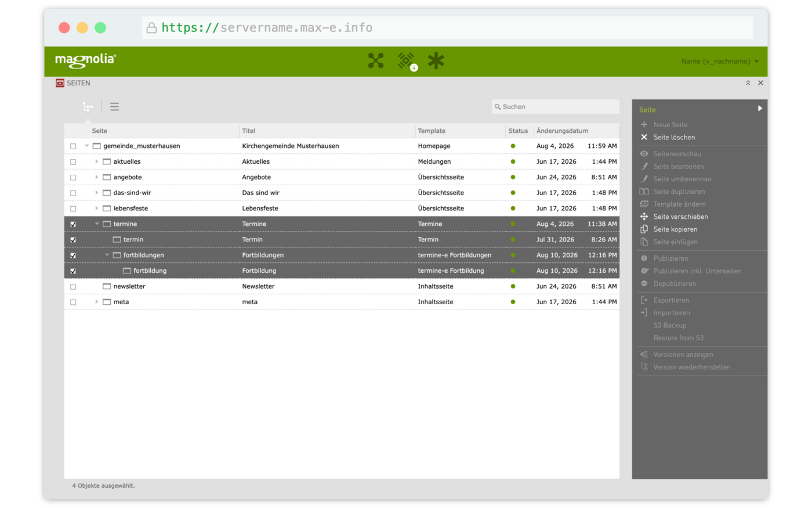The width and height of the screenshot is (812, 508).
Task: Click the import icon beside Importieren
Action: pos(644,313)
